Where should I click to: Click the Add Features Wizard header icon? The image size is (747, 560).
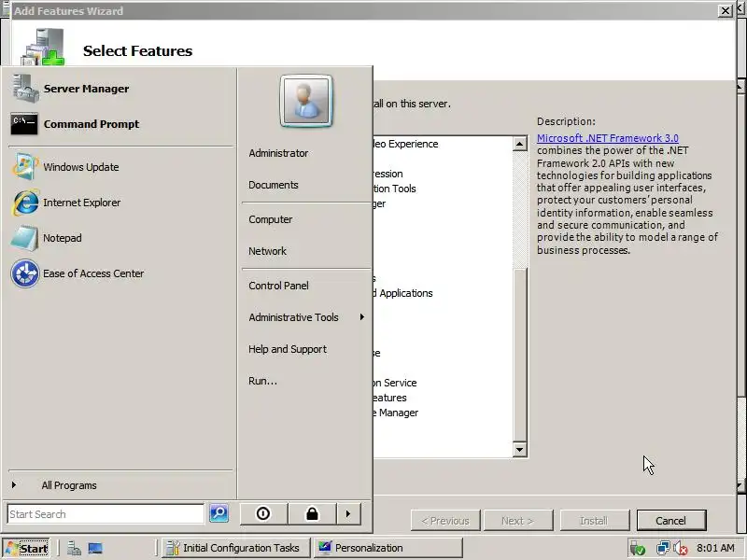[x=43, y=47]
